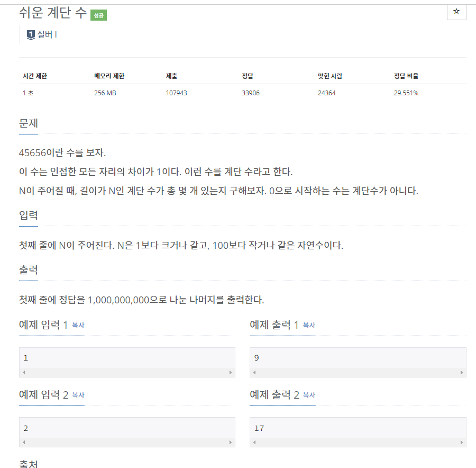Copy 예제 출력 2 using its 복사 link
Viewport: 476px width, 468px height.
[x=310, y=395]
